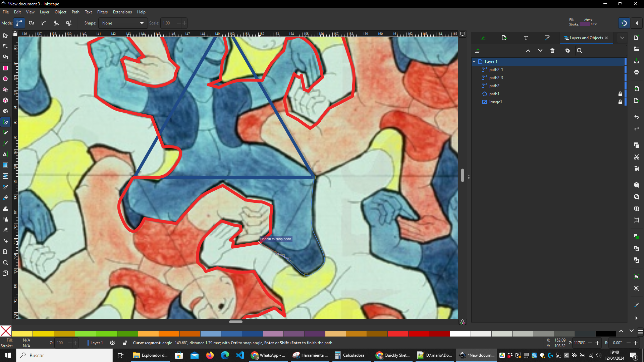Open the Object menu
The image size is (644, 362).
pyautogui.click(x=61, y=12)
